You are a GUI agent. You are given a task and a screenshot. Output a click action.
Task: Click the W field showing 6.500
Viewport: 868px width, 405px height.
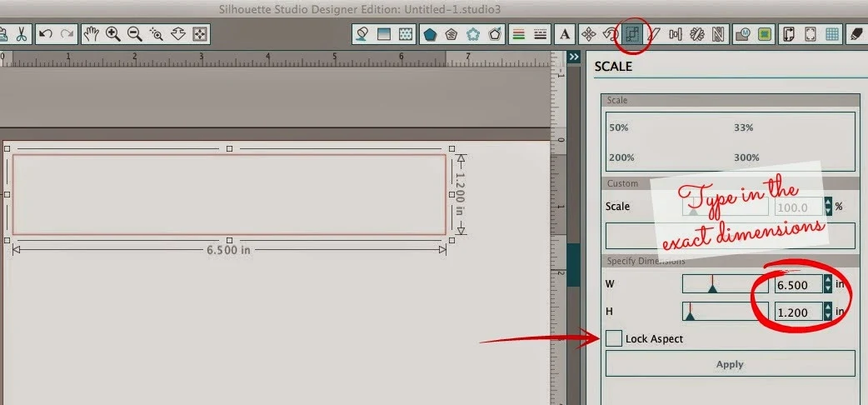pyautogui.click(x=798, y=285)
